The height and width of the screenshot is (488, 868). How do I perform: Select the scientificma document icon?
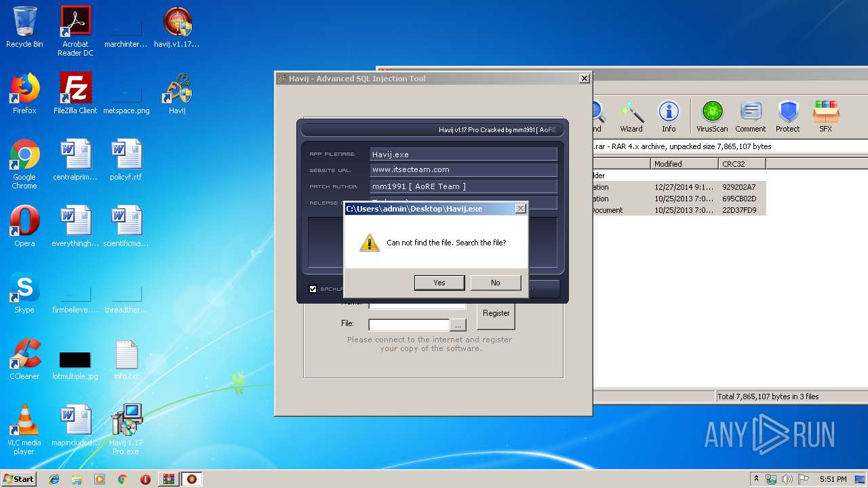[x=126, y=226]
